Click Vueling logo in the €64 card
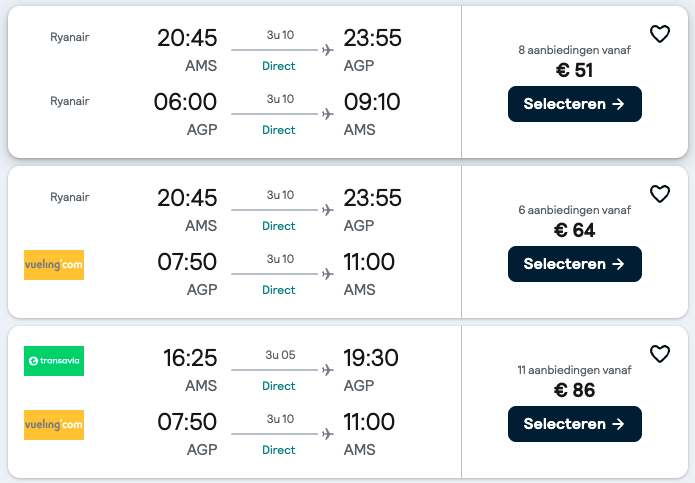 (x=54, y=265)
